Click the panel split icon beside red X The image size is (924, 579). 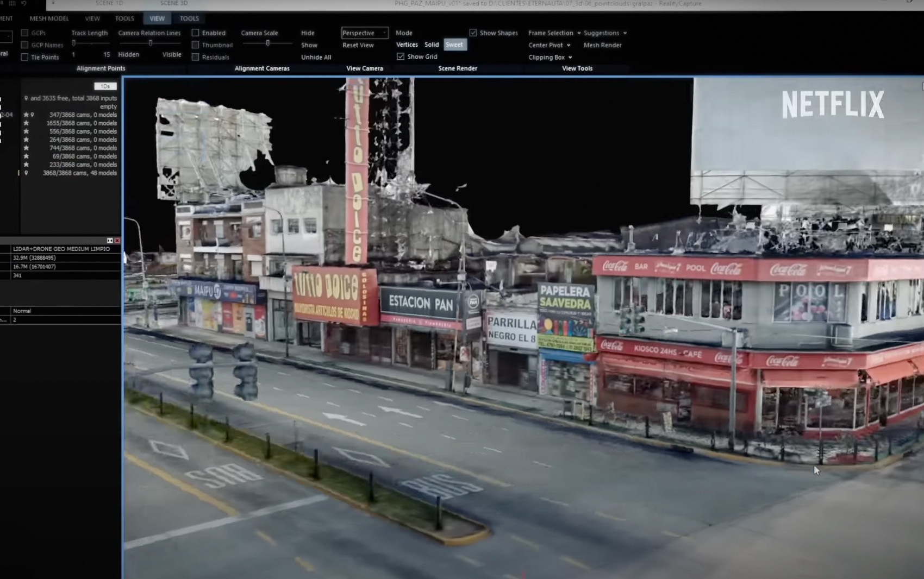tap(110, 241)
